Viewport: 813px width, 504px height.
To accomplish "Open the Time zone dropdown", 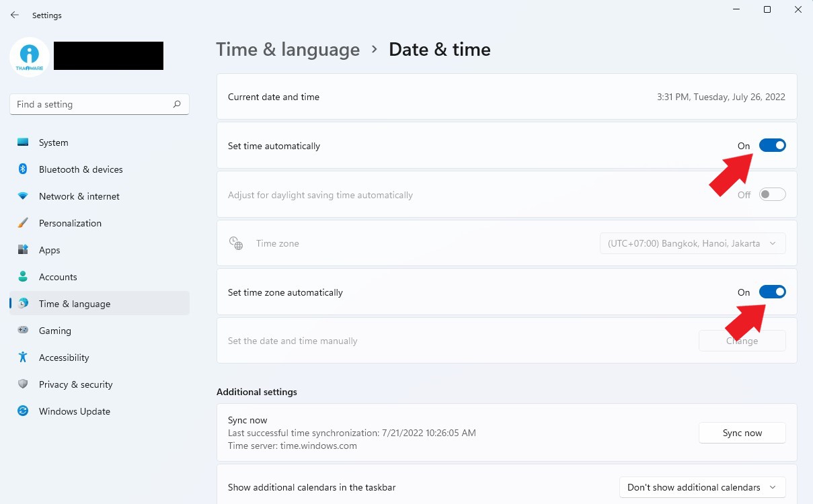I will tap(693, 243).
